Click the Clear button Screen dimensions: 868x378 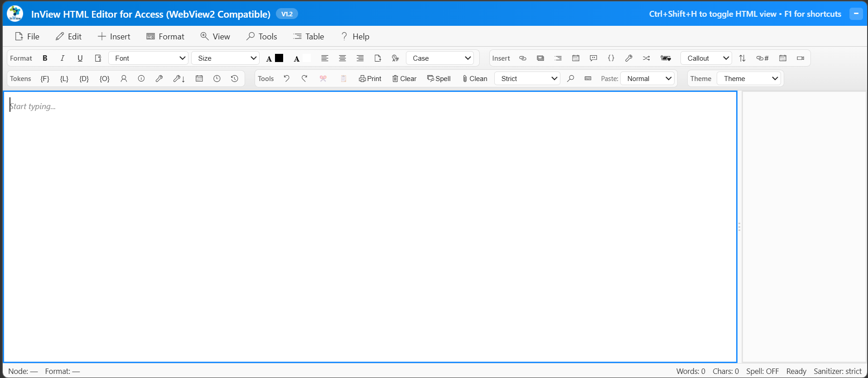pos(405,78)
